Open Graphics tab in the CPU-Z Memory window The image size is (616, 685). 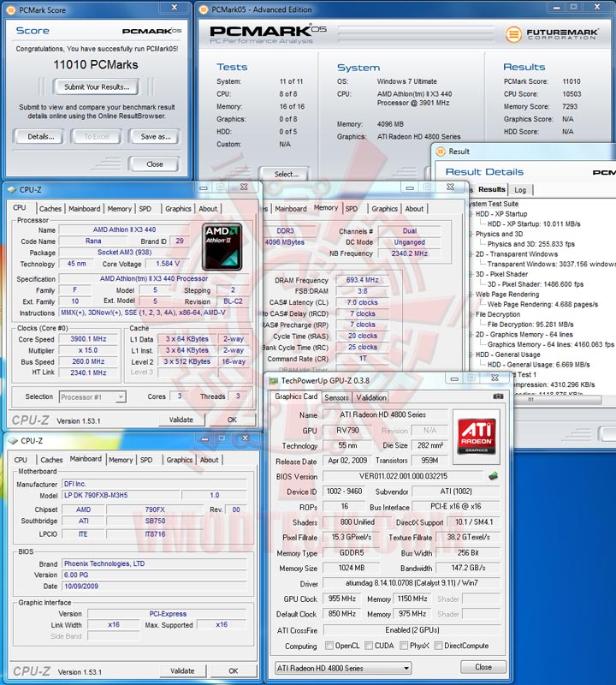[384, 209]
